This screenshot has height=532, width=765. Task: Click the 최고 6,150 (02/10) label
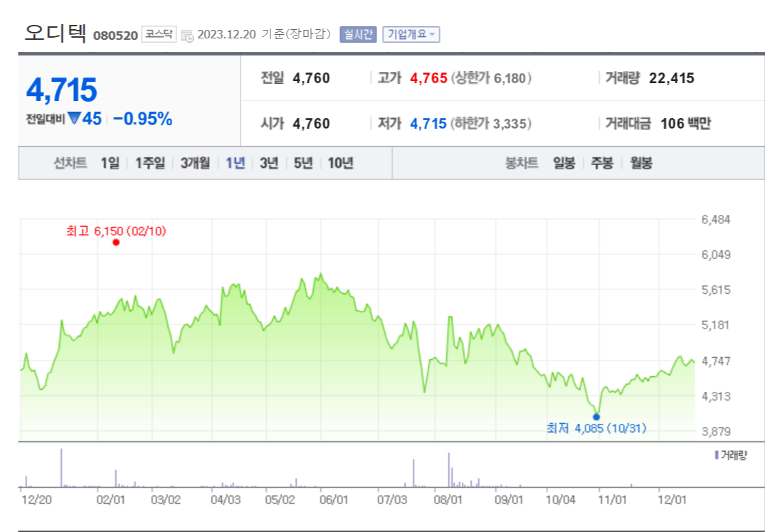click(x=117, y=231)
